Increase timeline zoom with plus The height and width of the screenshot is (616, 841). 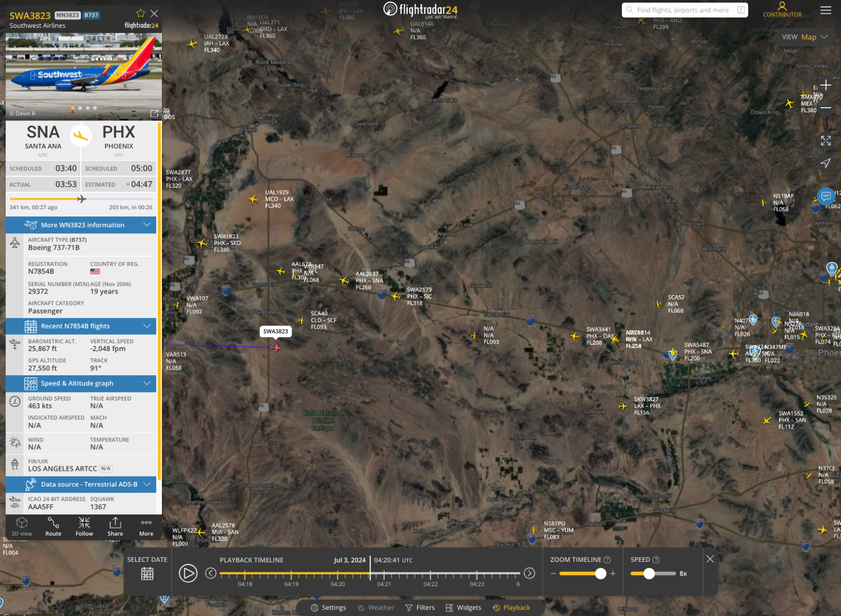tap(613, 573)
